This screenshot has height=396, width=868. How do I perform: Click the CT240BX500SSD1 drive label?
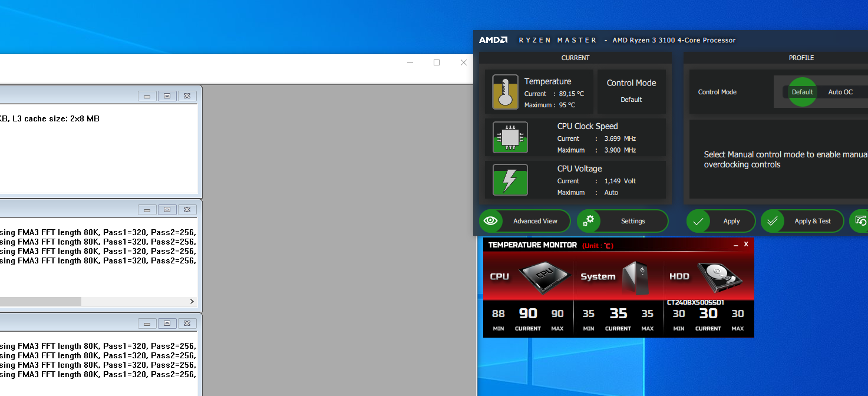pyautogui.click(x=695, y=302)
